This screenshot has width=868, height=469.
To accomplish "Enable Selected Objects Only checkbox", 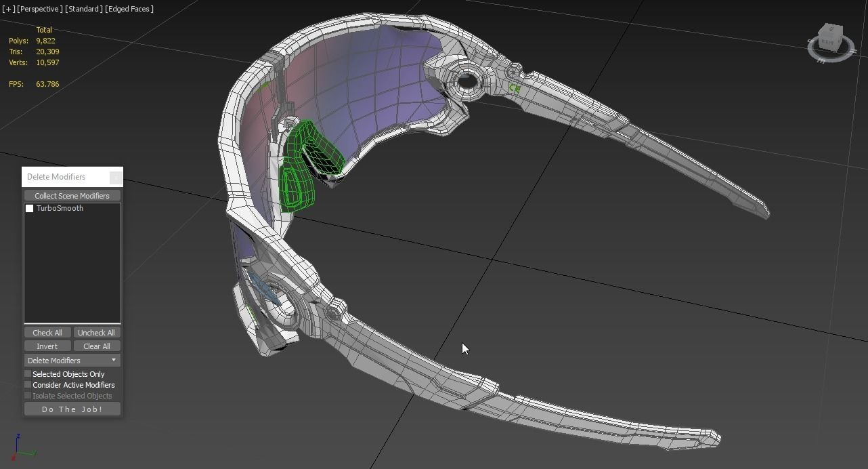I will point(28,373).
